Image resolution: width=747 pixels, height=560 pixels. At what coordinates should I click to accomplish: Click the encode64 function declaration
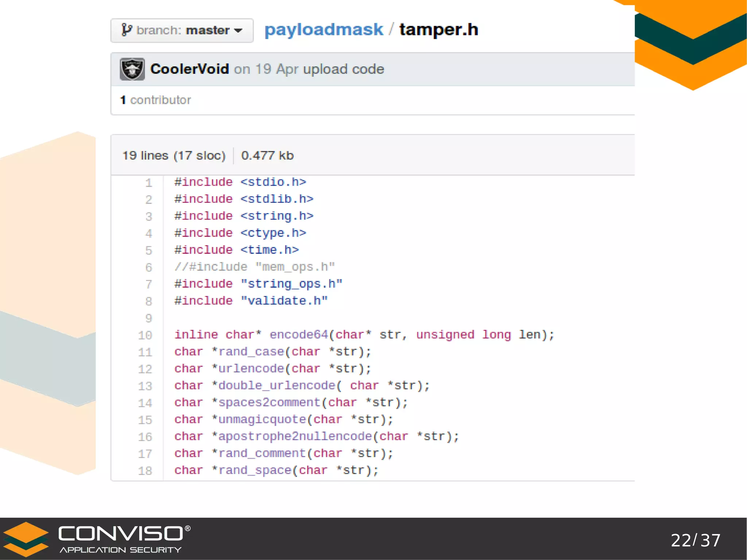tap(299, 335)
